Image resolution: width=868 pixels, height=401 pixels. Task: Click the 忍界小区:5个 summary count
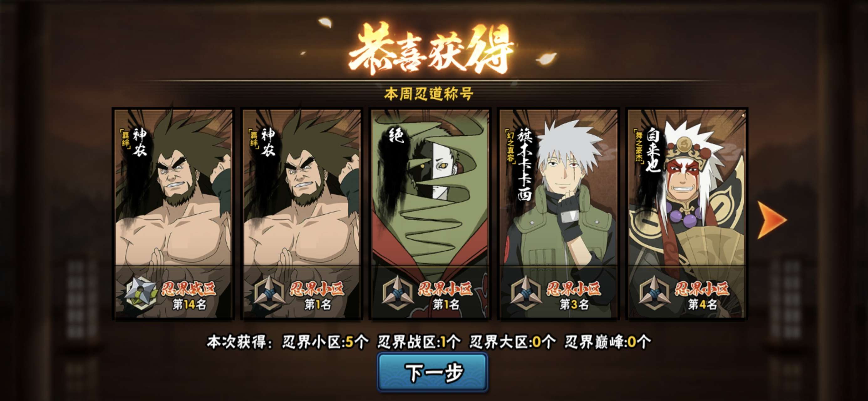tap(326, 342)
